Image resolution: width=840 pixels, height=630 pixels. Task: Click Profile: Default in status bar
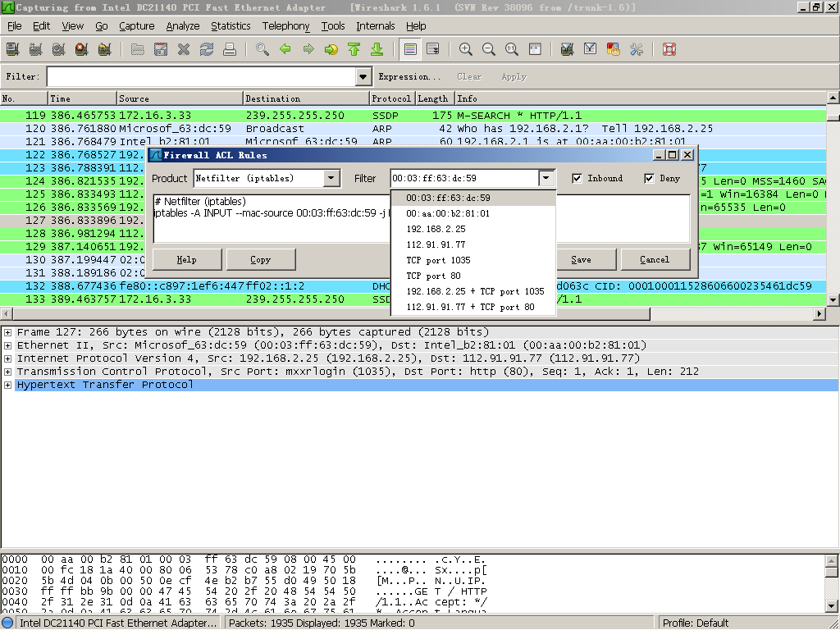696,623
